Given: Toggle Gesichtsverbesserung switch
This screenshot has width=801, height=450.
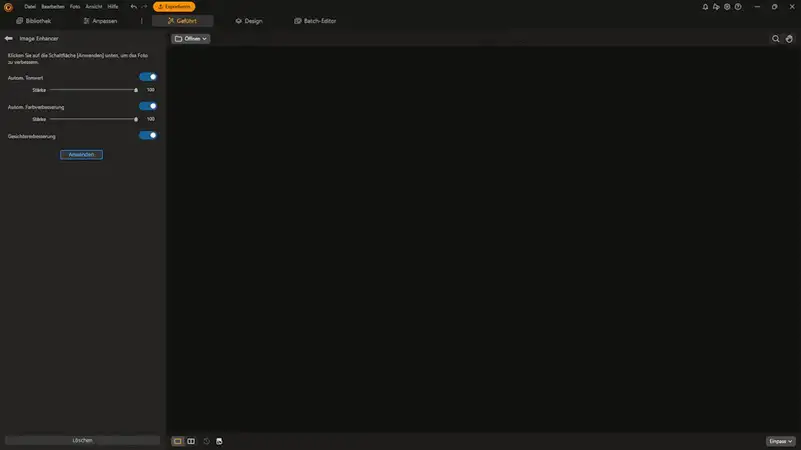Looking at the screenshot, I should click(148, 135).
